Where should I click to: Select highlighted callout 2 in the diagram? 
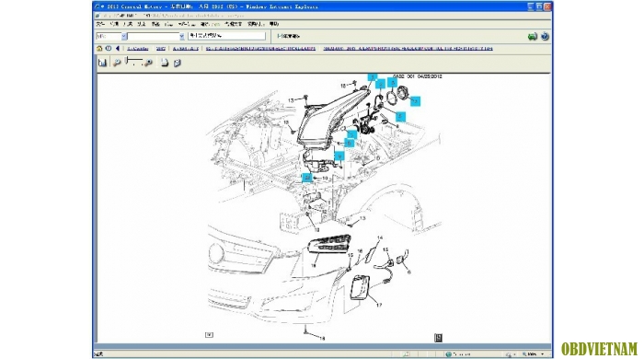pyautogui.click(x=381, y=84)
